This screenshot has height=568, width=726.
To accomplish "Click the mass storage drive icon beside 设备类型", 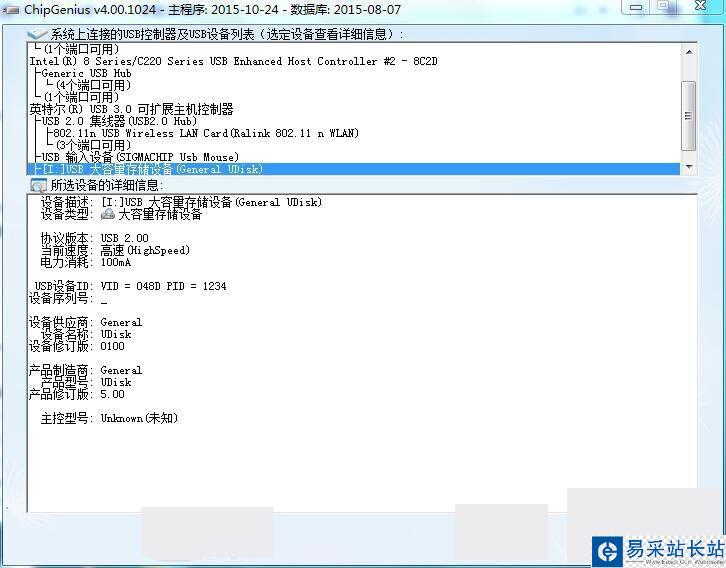I will point(108,214).
